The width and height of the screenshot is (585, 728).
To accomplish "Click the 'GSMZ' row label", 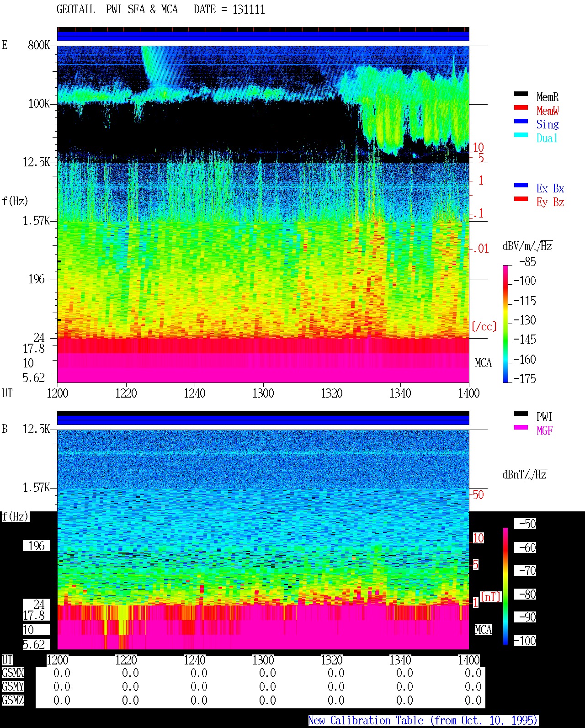I will 13,700.
